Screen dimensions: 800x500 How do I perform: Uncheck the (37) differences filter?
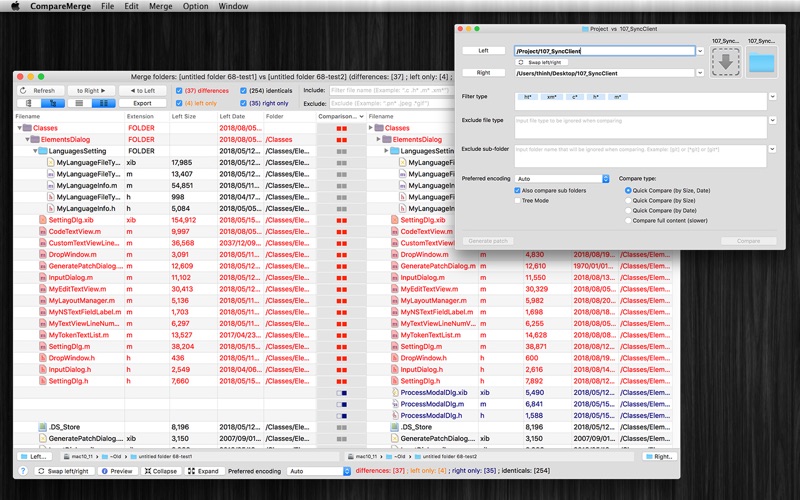(179, 91)
